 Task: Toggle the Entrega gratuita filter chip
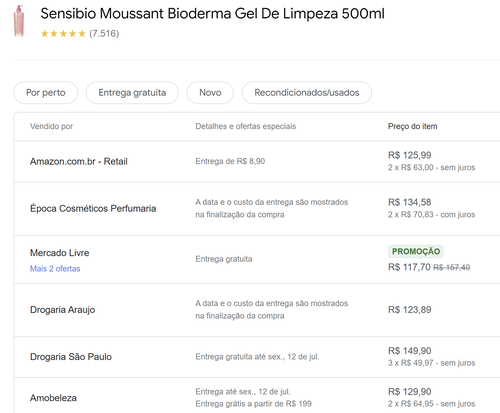(132, 93)
